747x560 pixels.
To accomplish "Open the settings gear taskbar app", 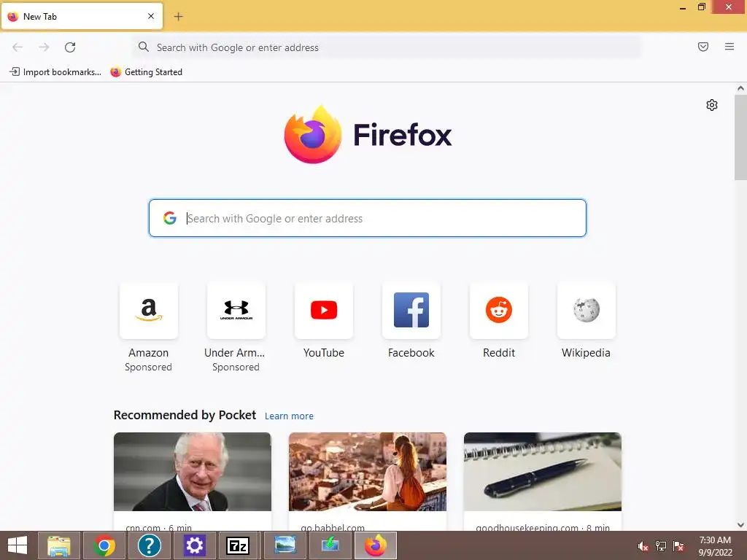I will 194,545.
